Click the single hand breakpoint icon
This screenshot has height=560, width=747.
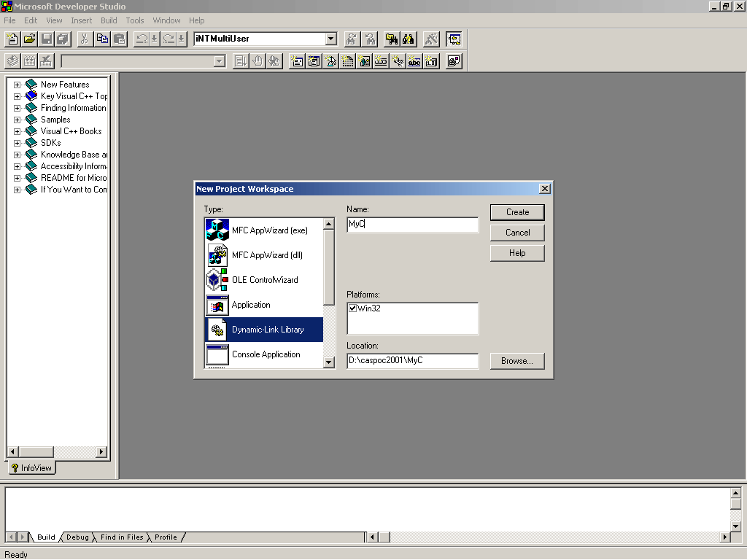(258, 61)
